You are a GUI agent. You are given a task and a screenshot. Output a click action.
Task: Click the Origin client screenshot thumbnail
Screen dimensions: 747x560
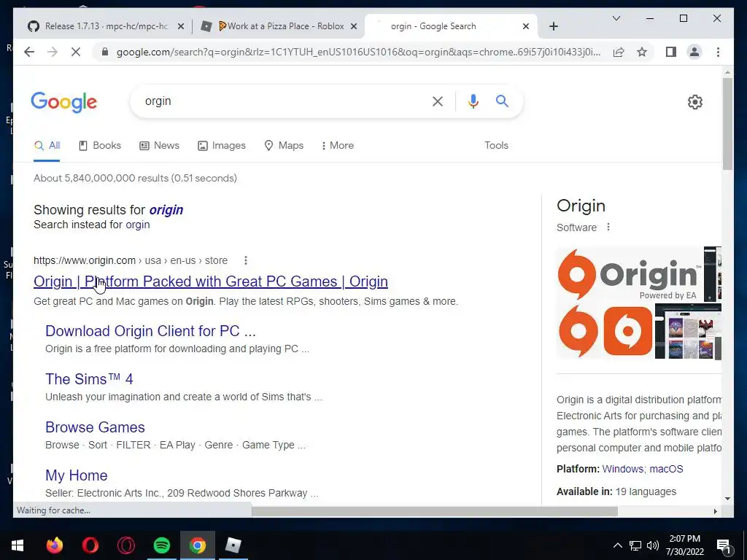pos(688,331)
